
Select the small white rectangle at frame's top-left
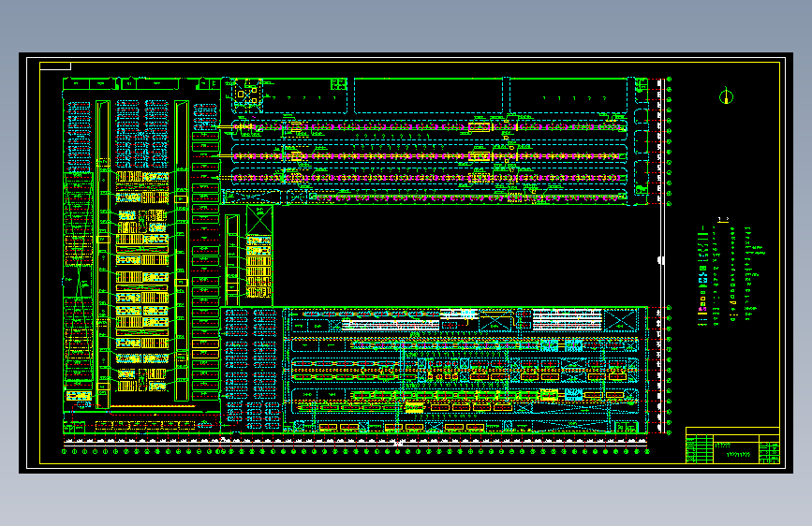pos(55,66)
